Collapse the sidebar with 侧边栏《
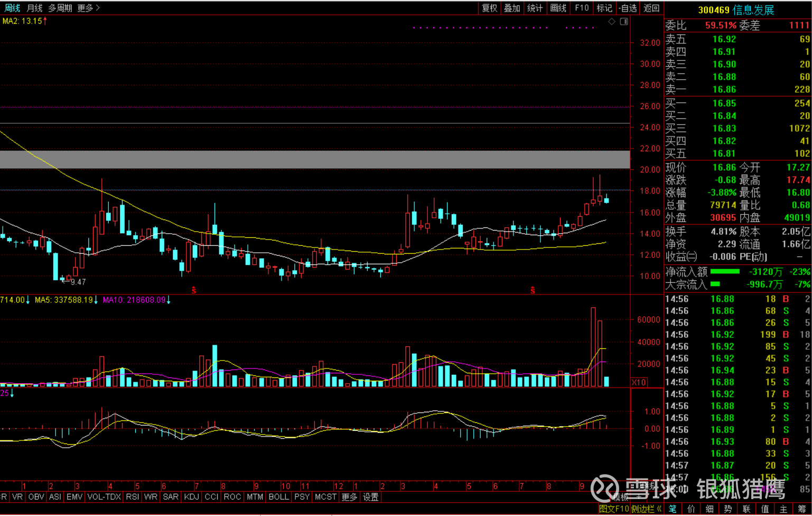This screenshot has width=812, height=516. [x=647, y=509]
